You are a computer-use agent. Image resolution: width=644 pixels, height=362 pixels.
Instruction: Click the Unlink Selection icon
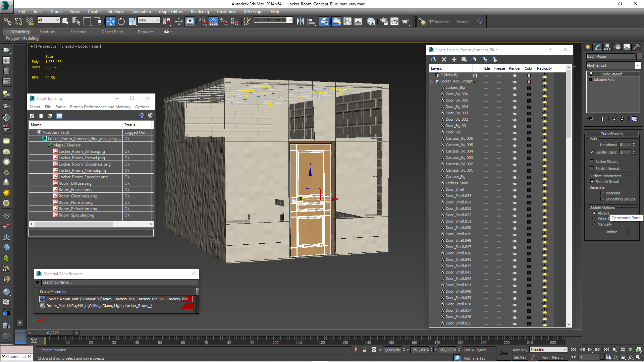[x=18, y=22]
